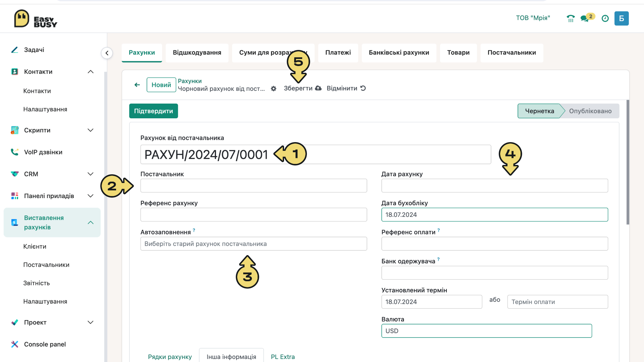
Task: Switch to the Рахунки tab
Action: (142, 53)
